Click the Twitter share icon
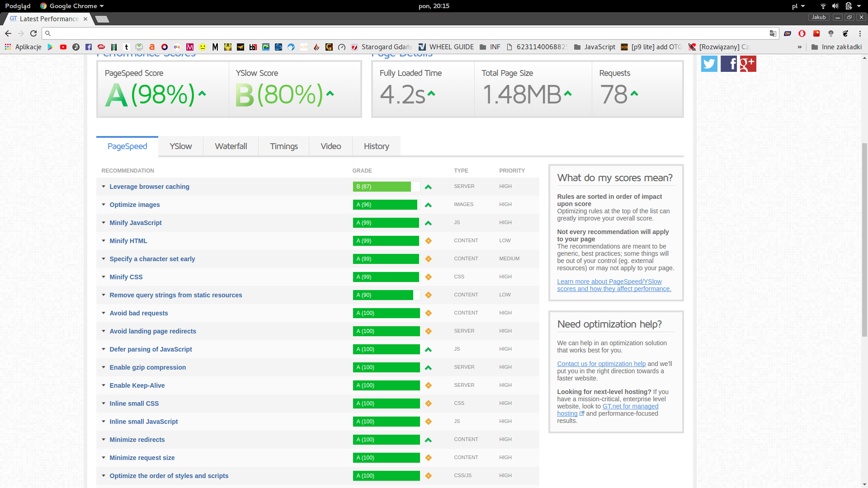Viewport: 868px width, 488px height. (709, 64)
